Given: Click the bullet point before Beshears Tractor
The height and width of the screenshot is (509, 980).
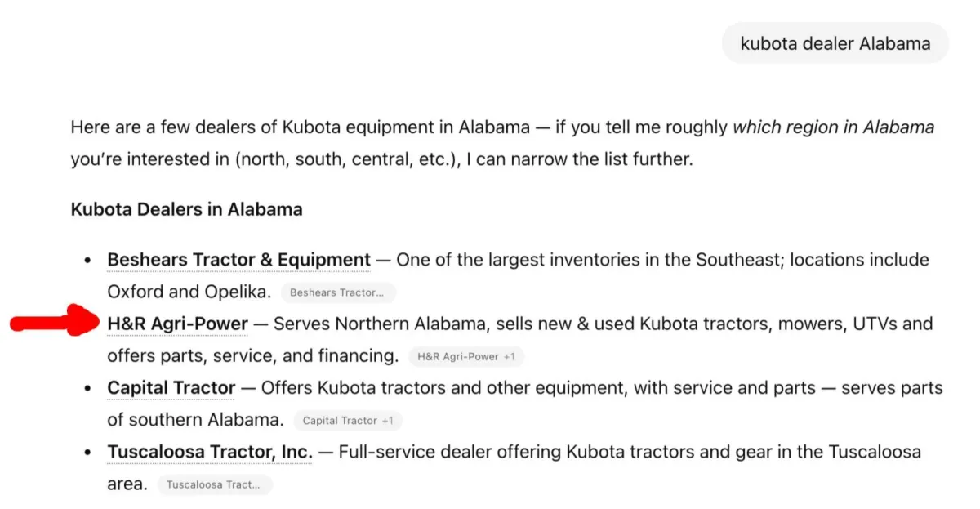Looking at the screenshot, I should 87,261.
